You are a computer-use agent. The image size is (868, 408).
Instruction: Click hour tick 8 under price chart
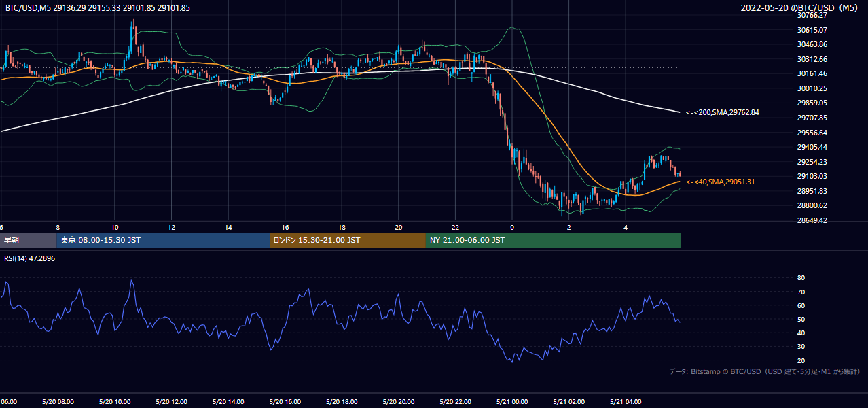58,228
